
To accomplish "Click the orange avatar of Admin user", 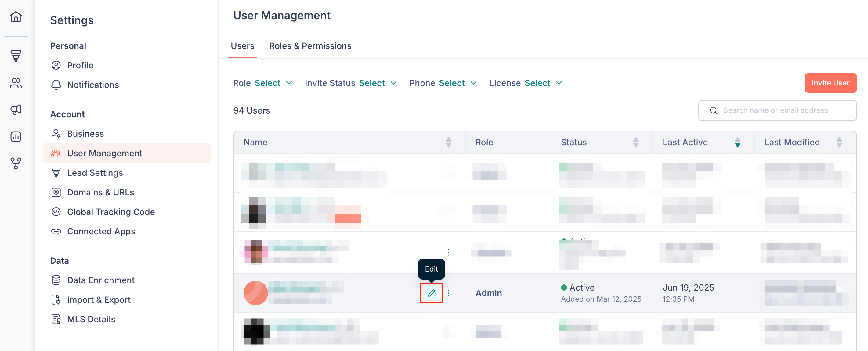I will [255, 293].
